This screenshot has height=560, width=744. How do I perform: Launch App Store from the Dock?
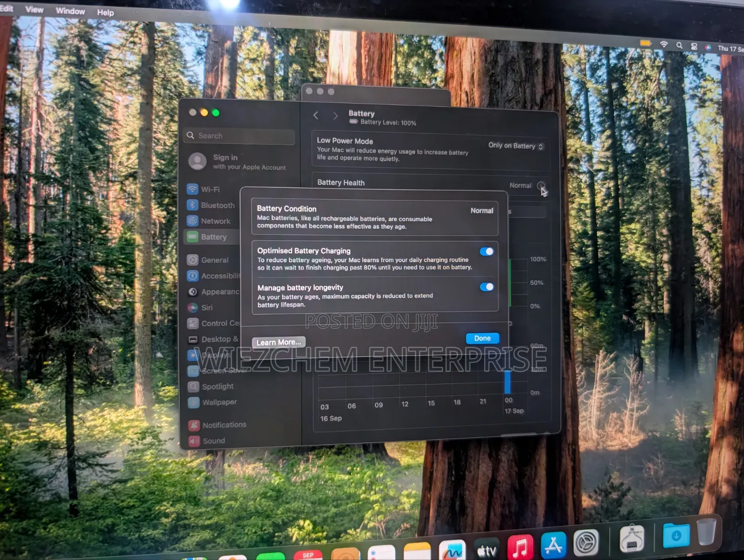tap(553, 545)
